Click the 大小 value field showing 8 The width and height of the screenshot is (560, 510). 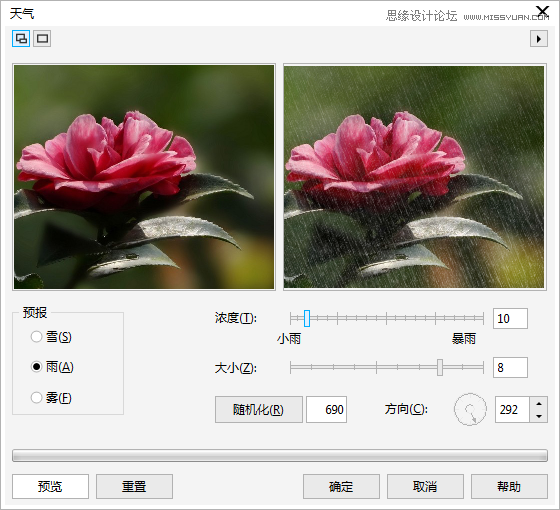pos(510,368)
